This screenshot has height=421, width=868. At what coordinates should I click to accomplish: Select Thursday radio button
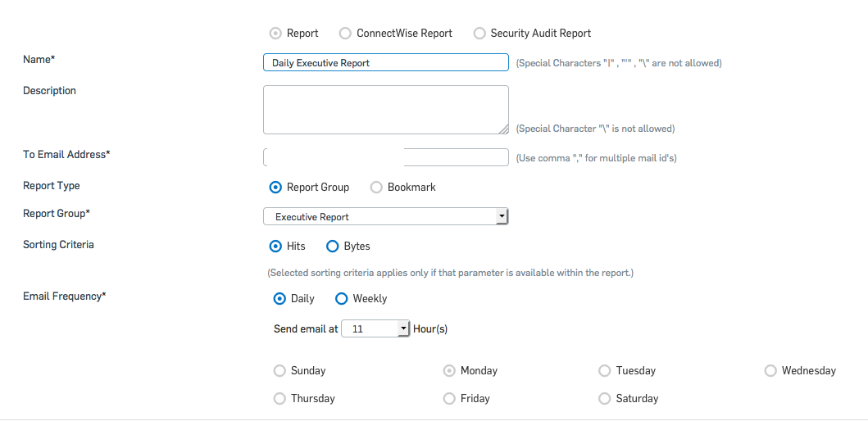279,398
